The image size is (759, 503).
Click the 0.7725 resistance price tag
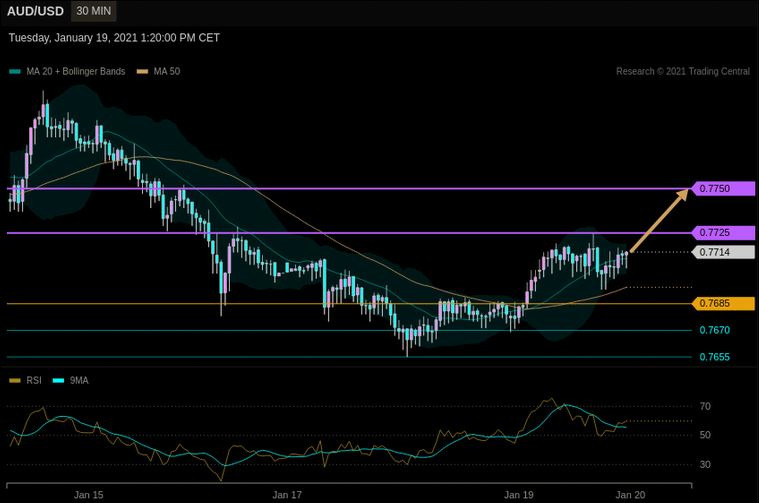(x=723, y=232)
